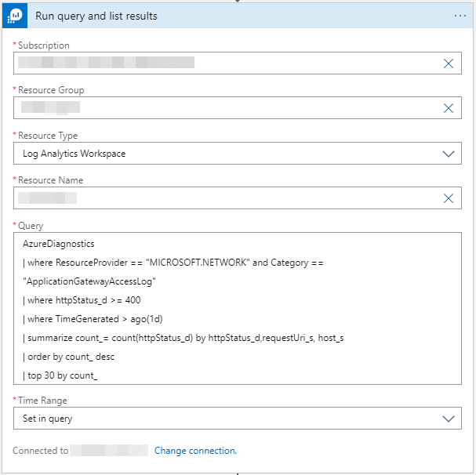Place cursor on the AzureDiagnostics query line

(x=58, y=245)
